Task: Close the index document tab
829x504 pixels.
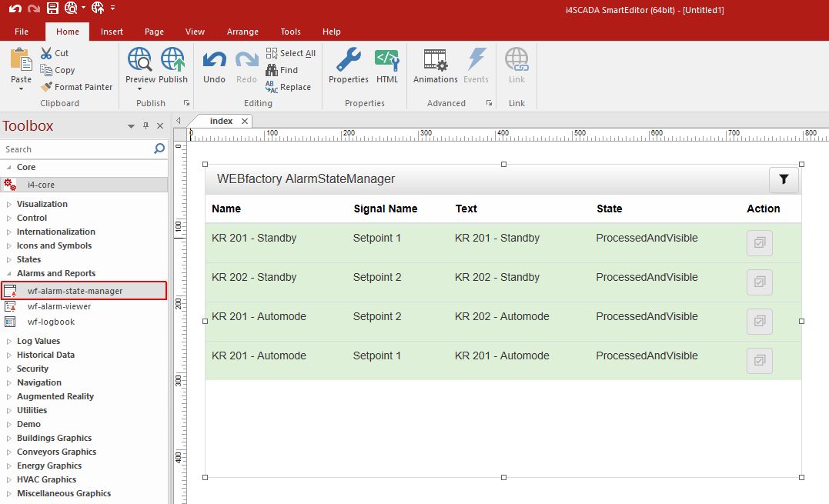Action: tap(245, 121)
